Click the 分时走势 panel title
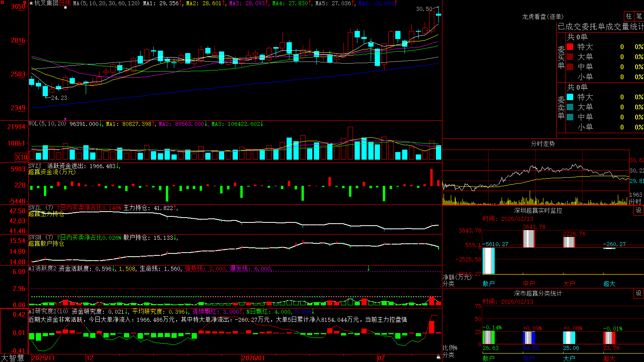The image size is (644, 362). [543, 144]
